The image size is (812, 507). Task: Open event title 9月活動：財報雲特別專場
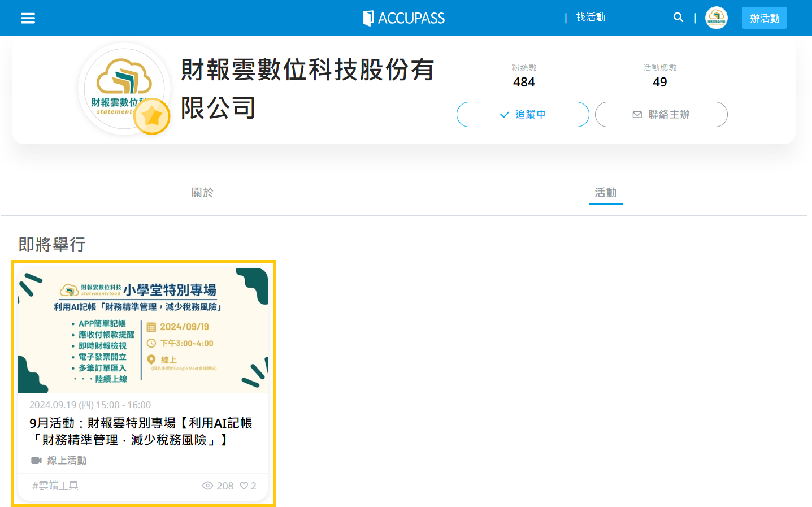[141, 431]
